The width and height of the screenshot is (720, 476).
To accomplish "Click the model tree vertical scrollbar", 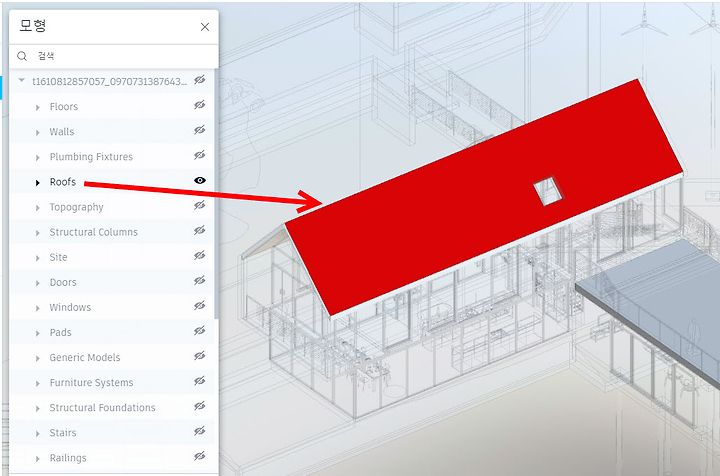I will (x=216, y=195).
